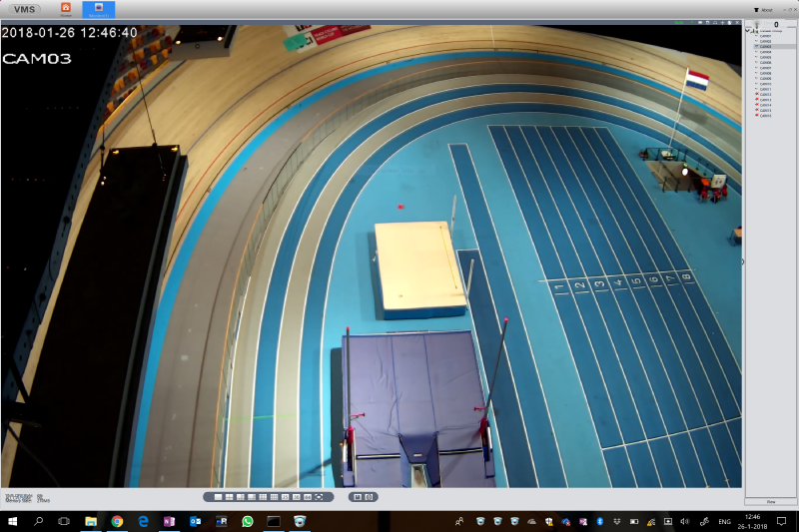Open WhatsApp from the taskbar
This screenshot has width=799, height=532.
pos(248,522)
